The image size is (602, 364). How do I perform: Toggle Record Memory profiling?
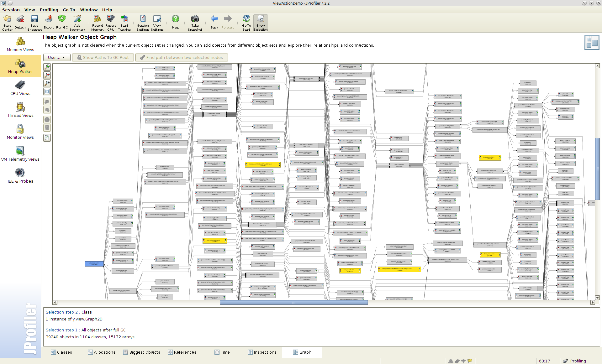(x=97, y=22)
